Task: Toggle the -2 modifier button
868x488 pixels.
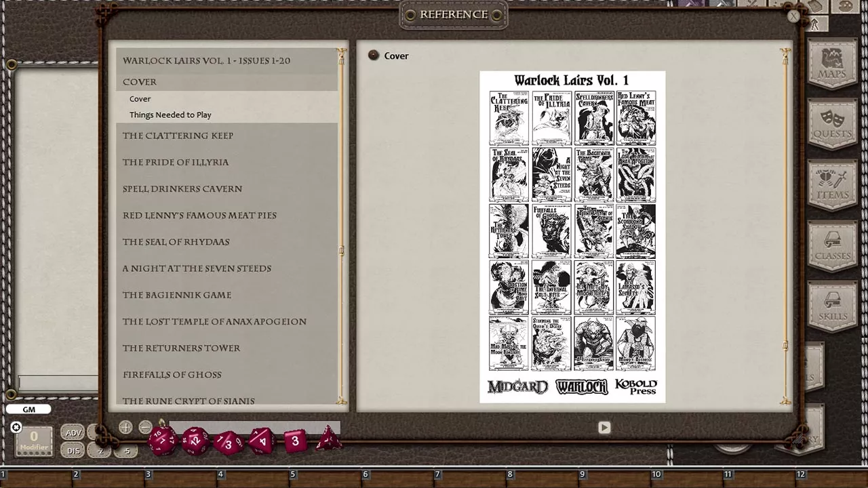Action: click(x=100, y=450)
